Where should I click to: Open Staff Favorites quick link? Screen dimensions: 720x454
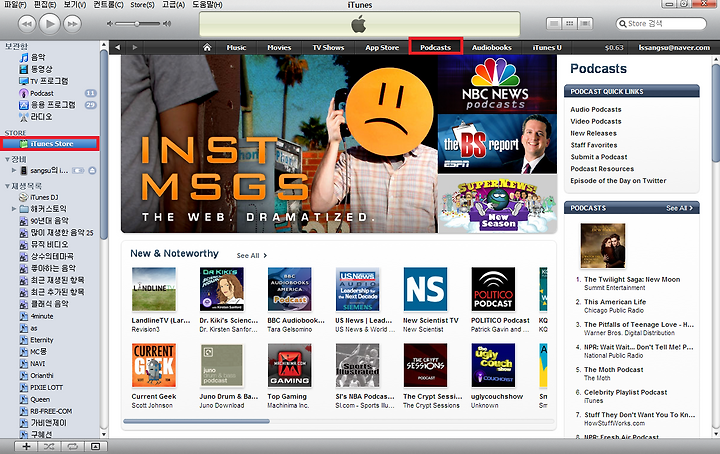594,145
